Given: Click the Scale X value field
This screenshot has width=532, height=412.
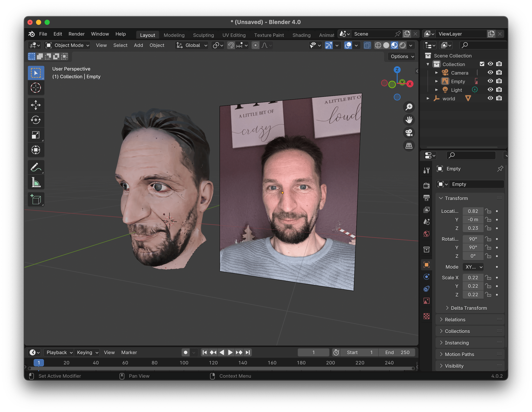Looking at the screenshot, I should [473, 278].
